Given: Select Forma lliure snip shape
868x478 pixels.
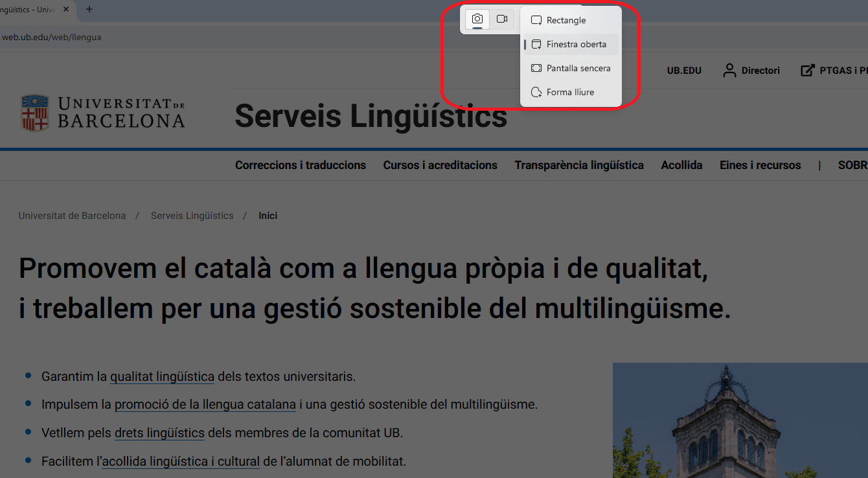Looking at the screenshot, I should pyautogui.click(x=569, y=93).
